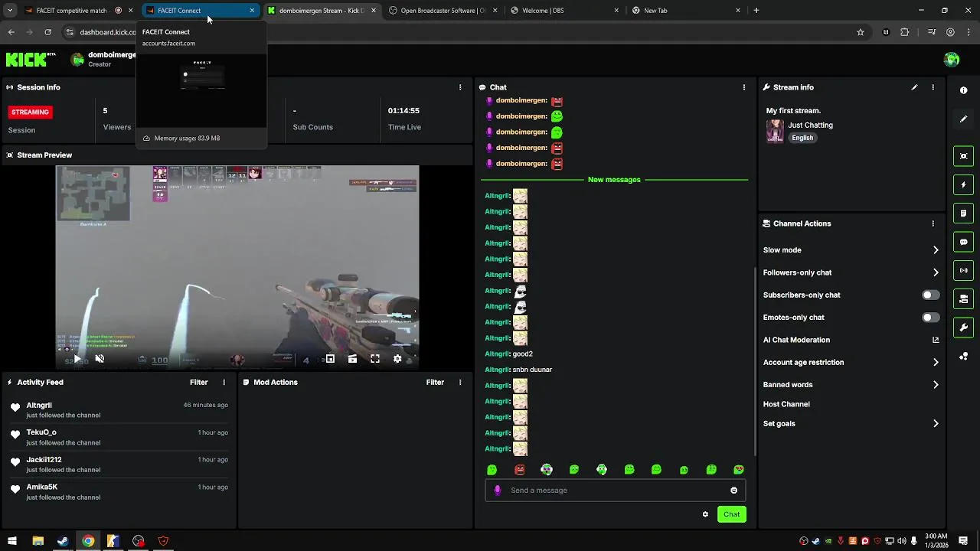Jump to New messages divider

[x=614, y=180]
